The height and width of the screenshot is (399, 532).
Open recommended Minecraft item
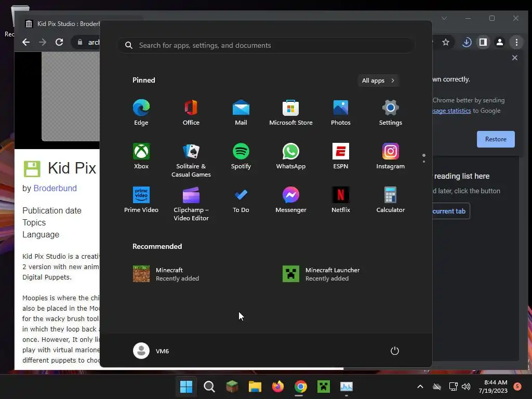click(x=166, y=274)
